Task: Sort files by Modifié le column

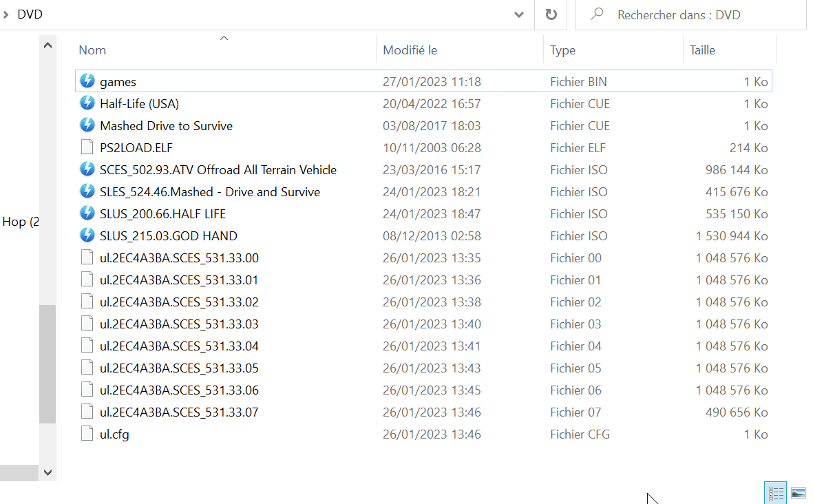Action: pos(410,50)
